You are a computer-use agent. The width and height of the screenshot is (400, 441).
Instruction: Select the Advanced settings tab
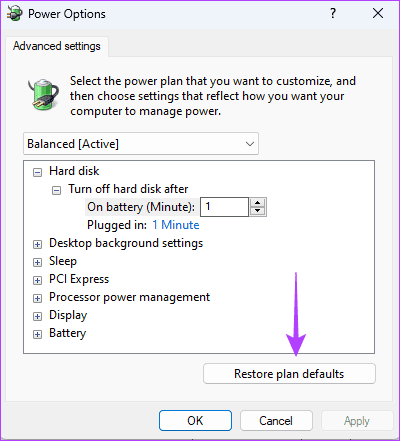tap(57, 46)
